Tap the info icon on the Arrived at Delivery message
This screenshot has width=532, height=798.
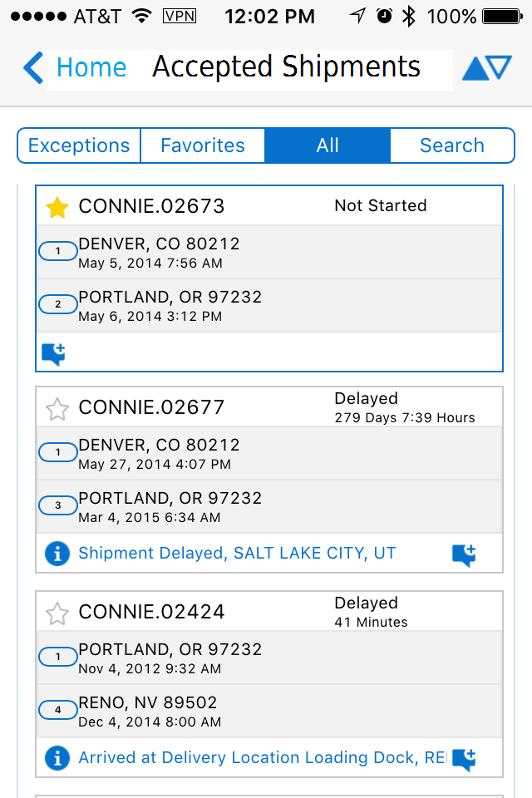[x=57, y=758]
